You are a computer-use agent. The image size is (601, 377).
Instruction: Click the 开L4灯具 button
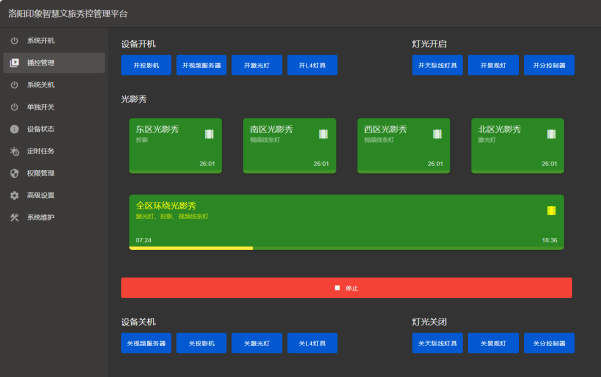coord(312,65)
